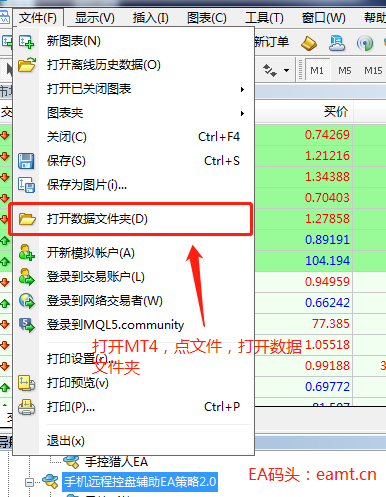Click the signal broadcast icon in toolbar
The image size is (386, 497).
(x=365, y=43)
